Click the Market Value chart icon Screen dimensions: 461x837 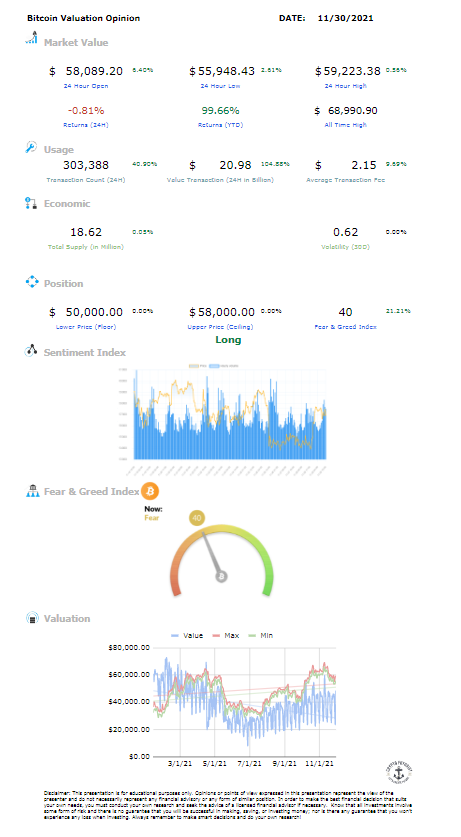pyautogui.click(x=31, y=38)
